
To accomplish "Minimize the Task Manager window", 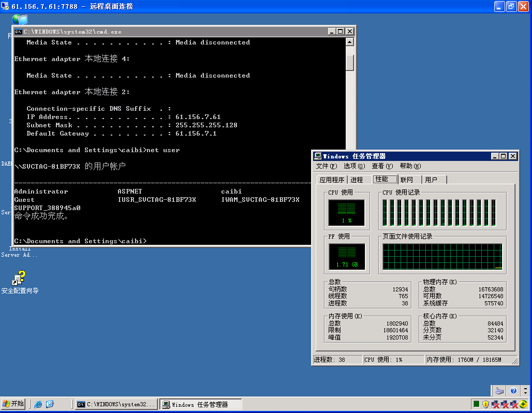I will (495, 156).
